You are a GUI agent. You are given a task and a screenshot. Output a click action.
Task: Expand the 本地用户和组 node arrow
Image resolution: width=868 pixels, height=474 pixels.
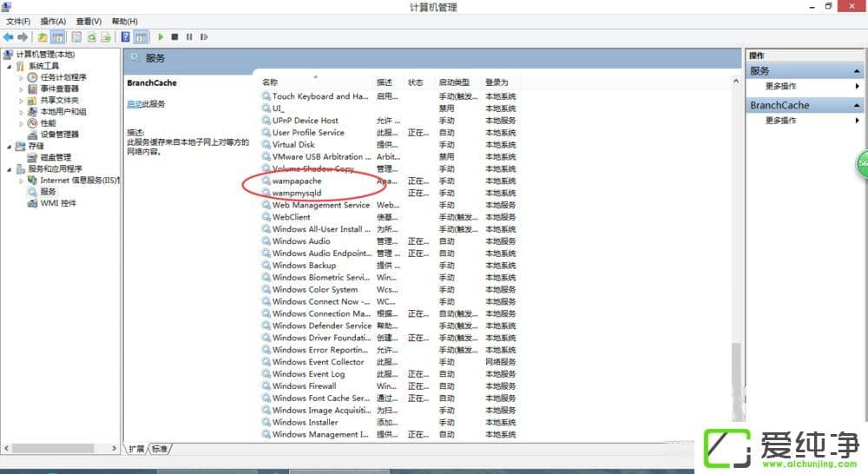point(21,112)
